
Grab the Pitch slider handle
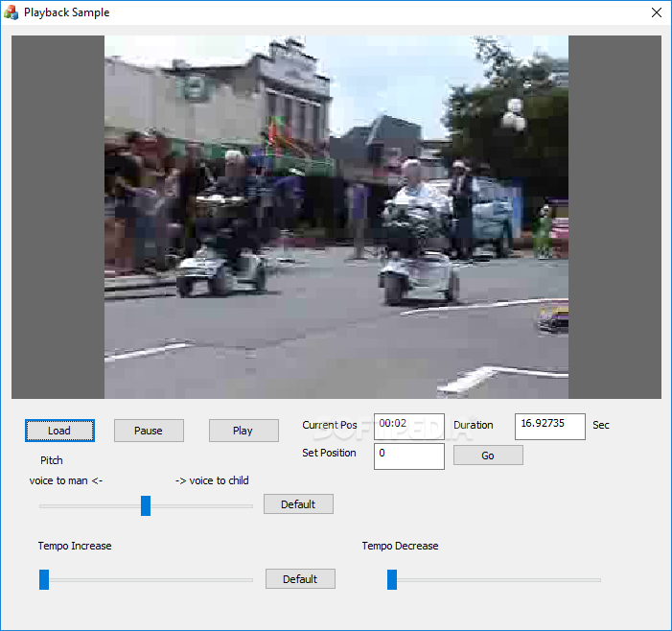coord(146,505)
